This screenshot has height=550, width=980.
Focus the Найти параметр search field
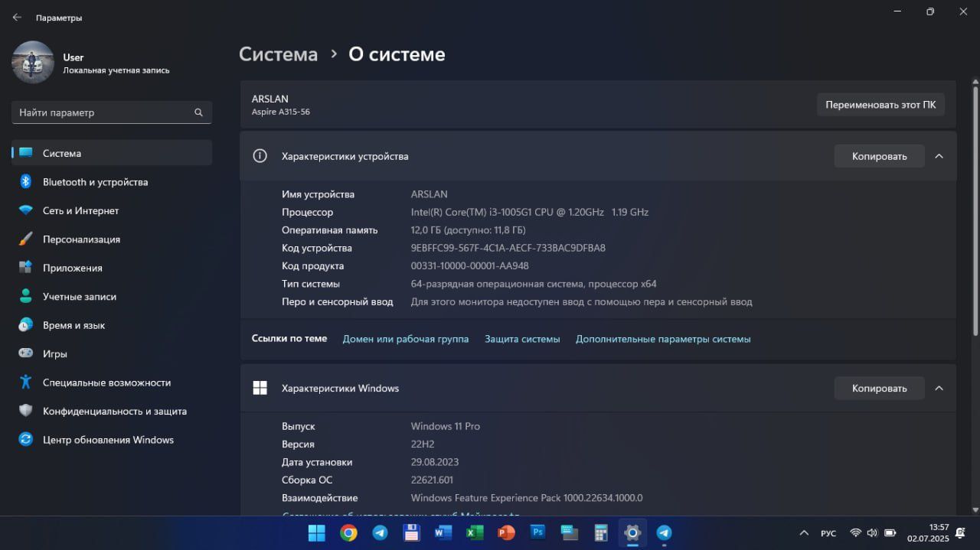coord(112,112)
